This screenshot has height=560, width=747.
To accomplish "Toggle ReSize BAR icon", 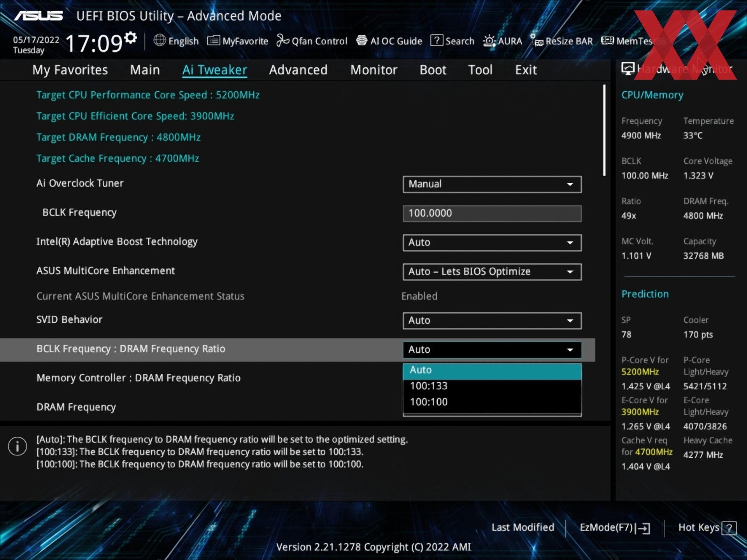I will pyautogui.click(x=537, y=40).
